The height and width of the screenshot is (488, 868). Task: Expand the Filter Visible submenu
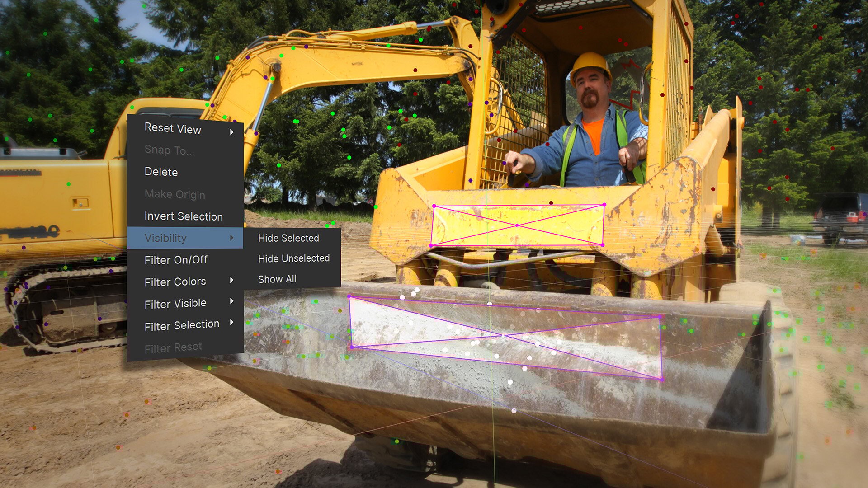(x=176, y=303)
